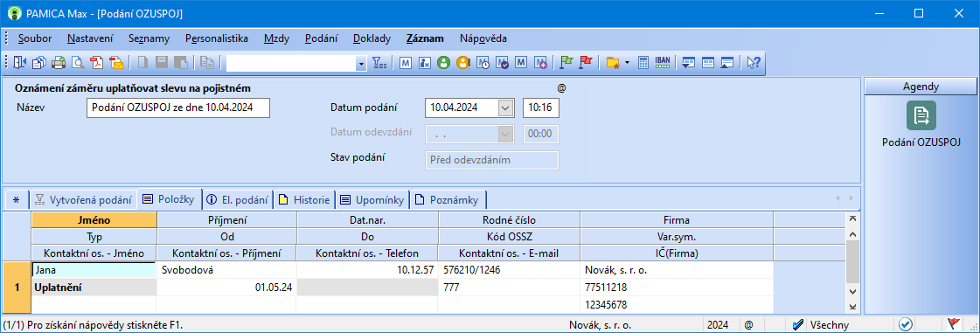This screenshot has height=333, width=980.
Task: Click the panel with up arrow icon
Action: point(726,62)
